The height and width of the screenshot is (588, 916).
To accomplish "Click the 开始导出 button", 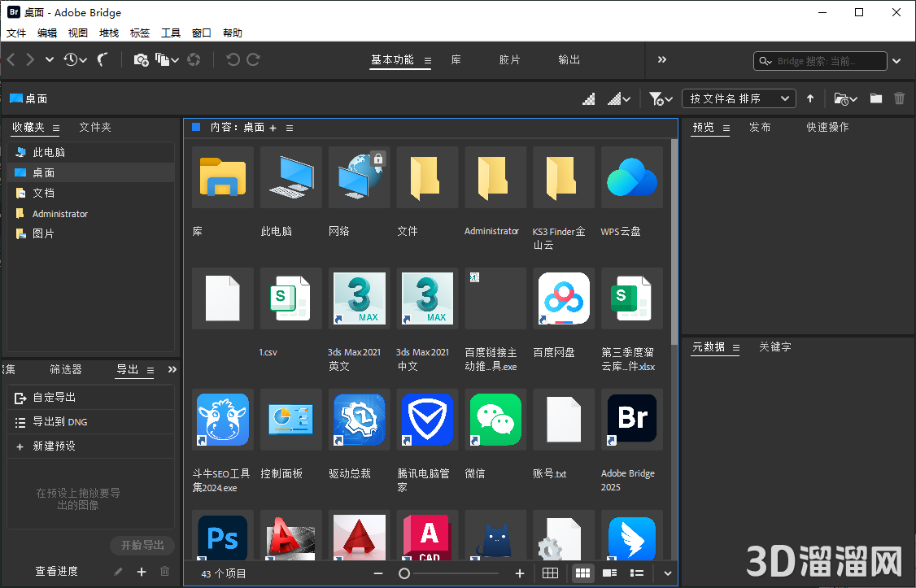I will click(x=142, y=545).
